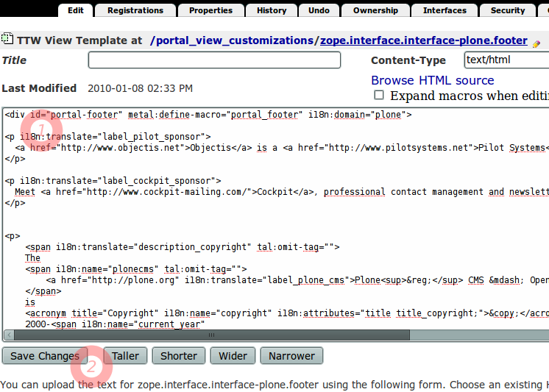
Task: Go to the History tab
Action: [272, 10]
